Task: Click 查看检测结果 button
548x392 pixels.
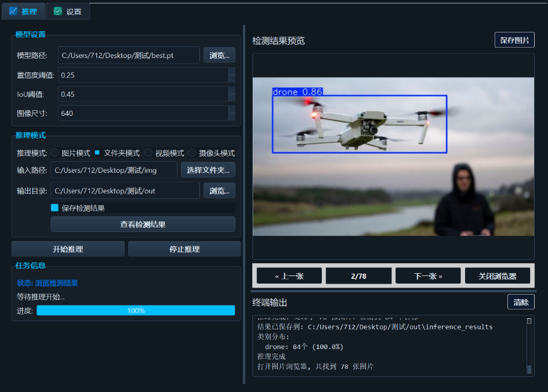Action: pyautogui.click(x=143, y=224)
